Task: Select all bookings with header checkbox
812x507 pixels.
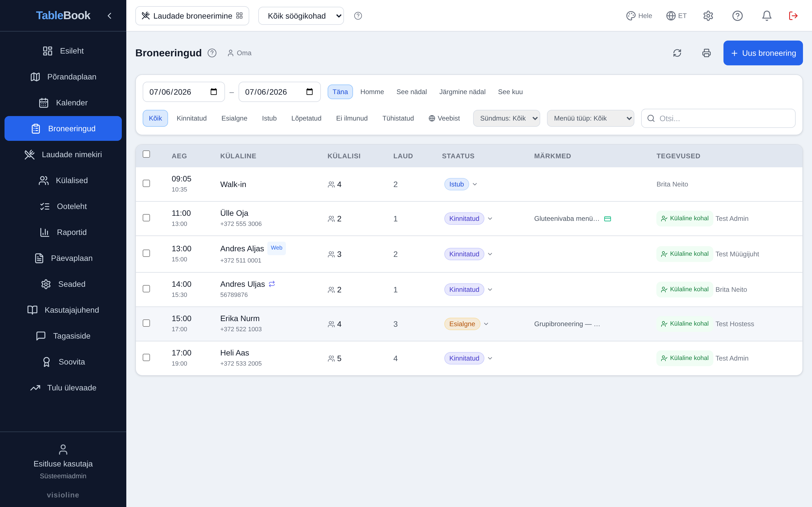Action: (146, 154)
